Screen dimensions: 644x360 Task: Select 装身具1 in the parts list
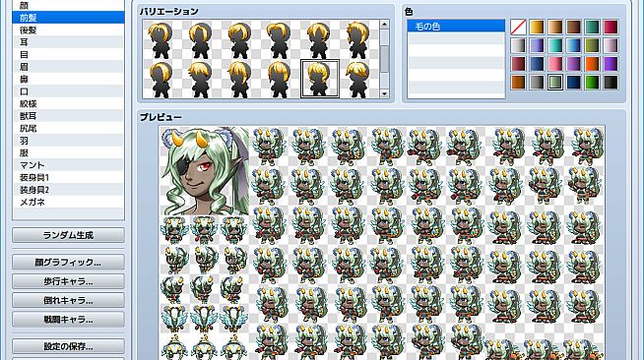tap(68, 177)
